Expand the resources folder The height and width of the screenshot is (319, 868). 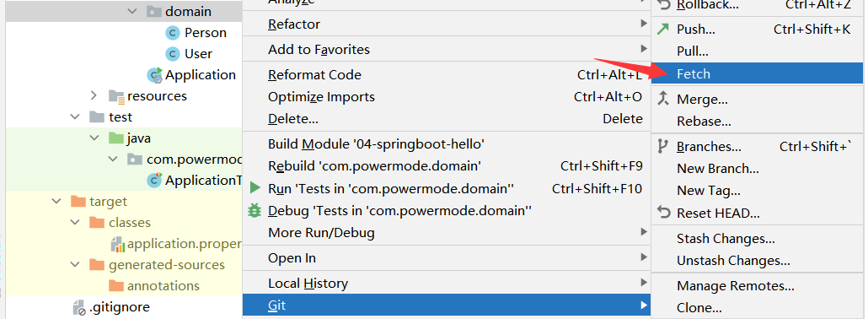coord(94,96)
